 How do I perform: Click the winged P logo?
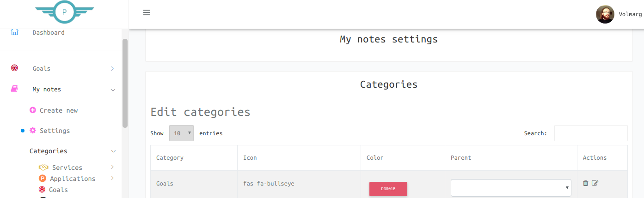coord(64,11)
